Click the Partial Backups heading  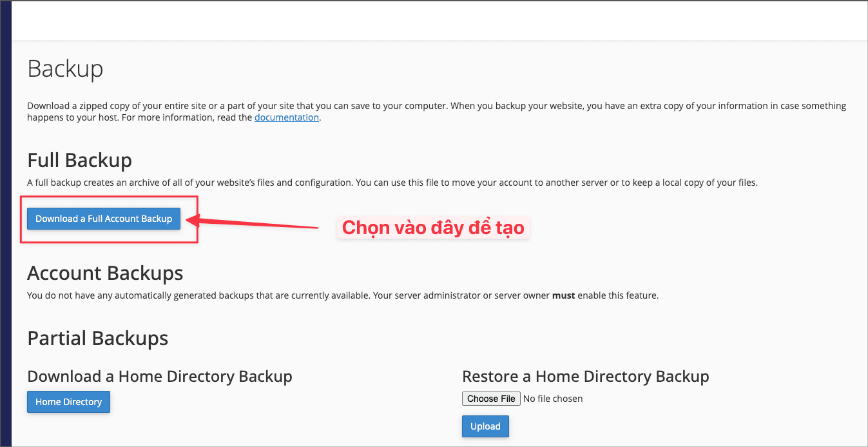97,338
